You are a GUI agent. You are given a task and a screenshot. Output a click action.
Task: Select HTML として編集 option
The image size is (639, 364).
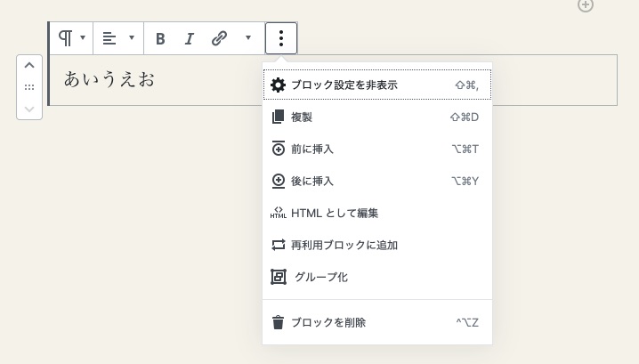pos(377,213)
